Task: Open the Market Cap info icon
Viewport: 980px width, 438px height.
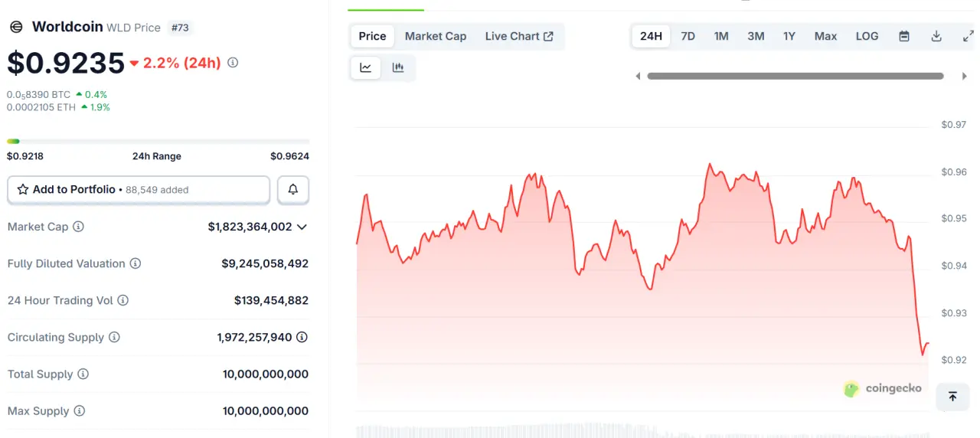Action: pyautogui.click(x=78, y=227)
